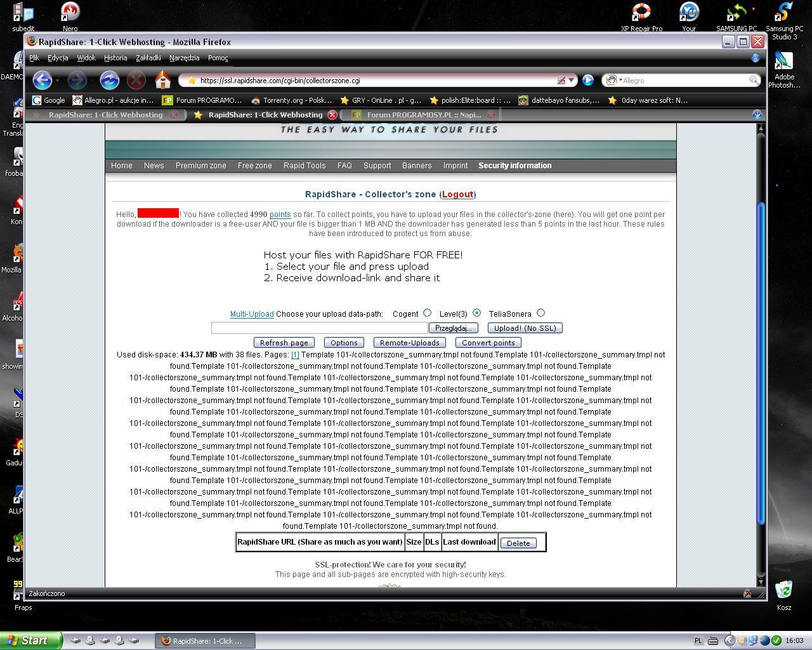This screenshot has height=650, width=812.
Task: Close the first RapidShare tab
Action: (x=173, y=115)
